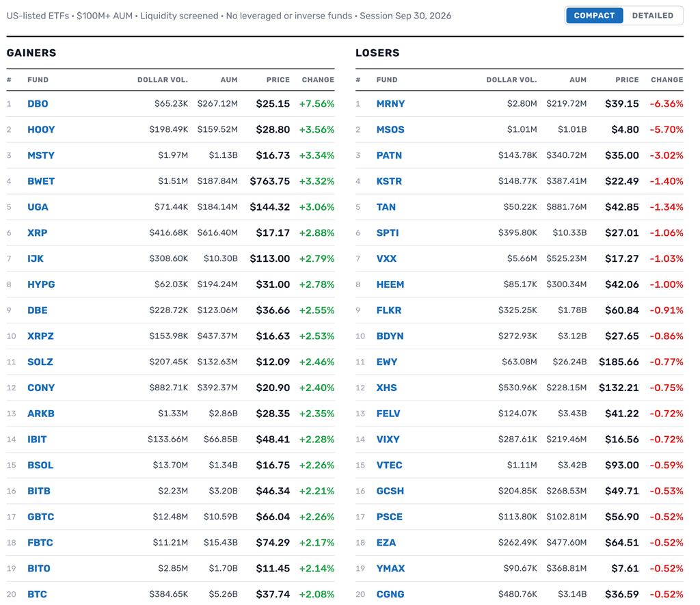This screenshot has height=605, width=700.
Task: Click the Gainers Fund column header
Action: [38, 80]
